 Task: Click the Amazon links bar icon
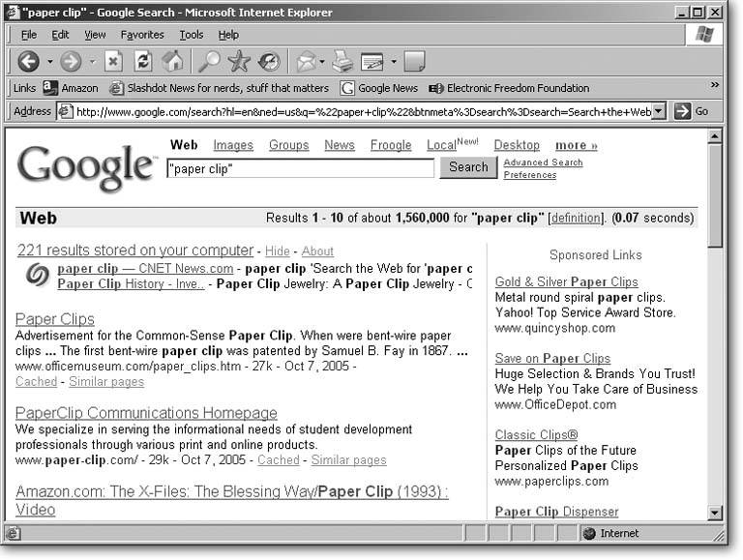[50, 88]
